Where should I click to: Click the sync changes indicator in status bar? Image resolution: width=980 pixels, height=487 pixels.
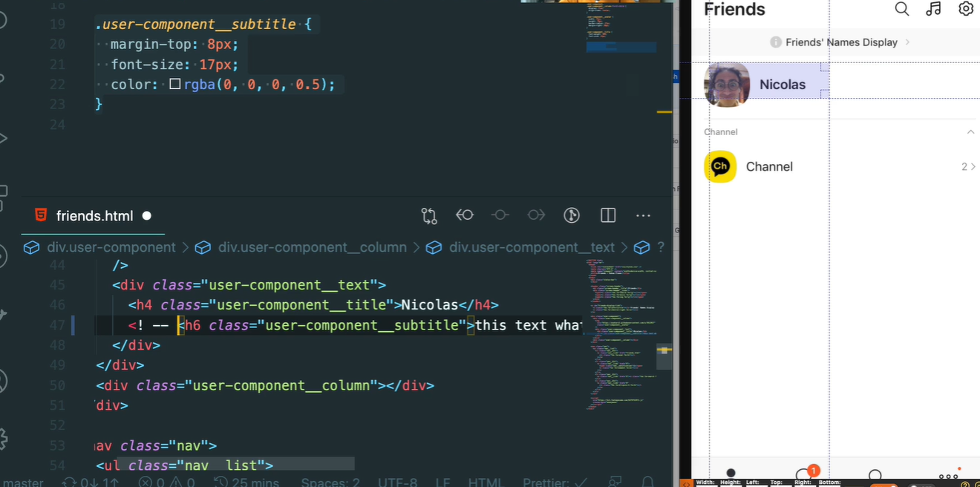[x=90, y=482]
